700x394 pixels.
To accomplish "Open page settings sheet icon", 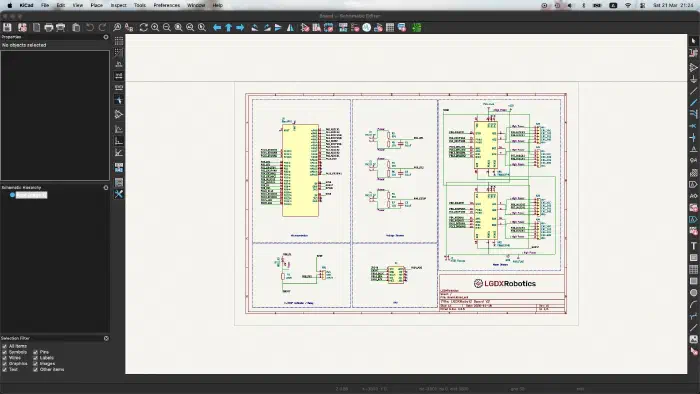I will pos(36,28).
